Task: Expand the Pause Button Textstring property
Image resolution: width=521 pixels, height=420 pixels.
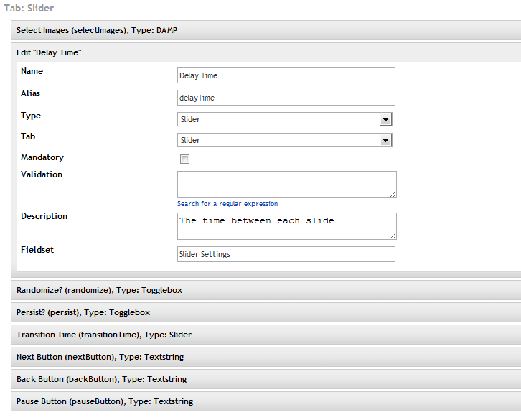Action: tap(266, 402)
